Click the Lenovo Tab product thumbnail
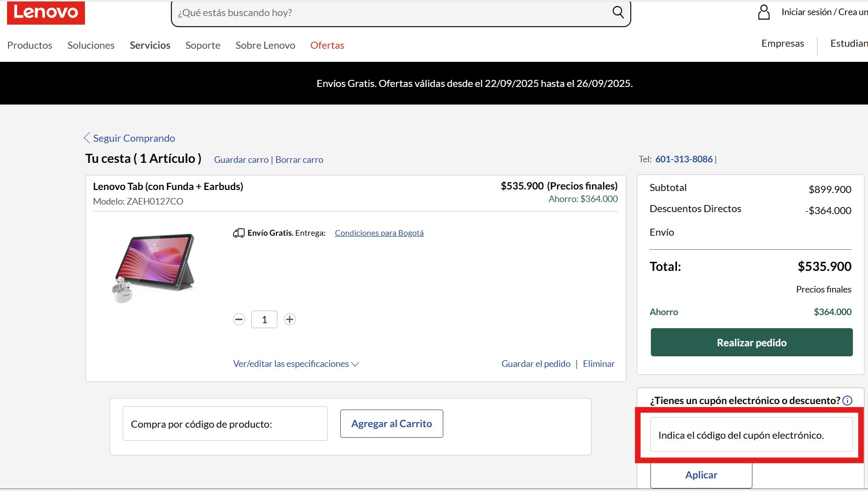The height and width of the screenshot is (491, 868). point(154,267)
